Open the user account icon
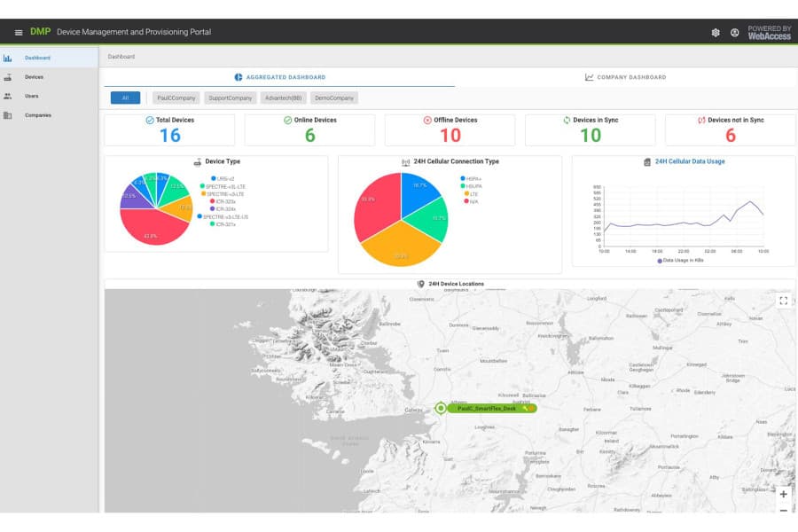 point(734,33)
